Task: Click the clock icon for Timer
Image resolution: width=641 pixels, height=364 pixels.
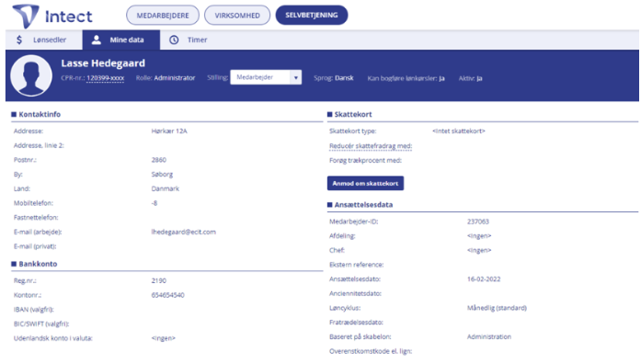Action: pos(174,40)
